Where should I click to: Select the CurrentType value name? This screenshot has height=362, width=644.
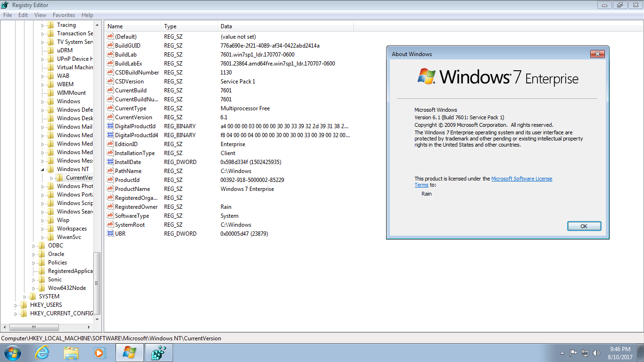131,108
